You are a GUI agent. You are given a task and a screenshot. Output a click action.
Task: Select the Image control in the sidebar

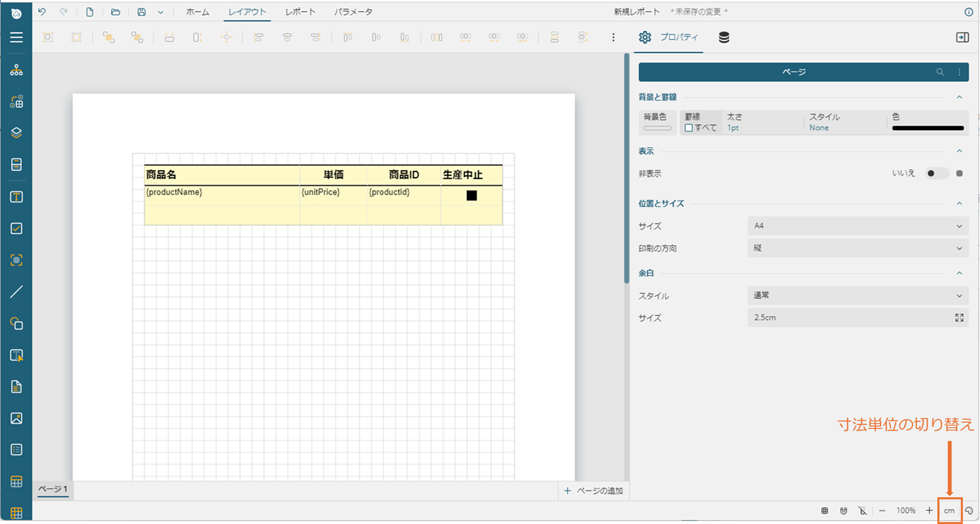[x=16, y=418]
